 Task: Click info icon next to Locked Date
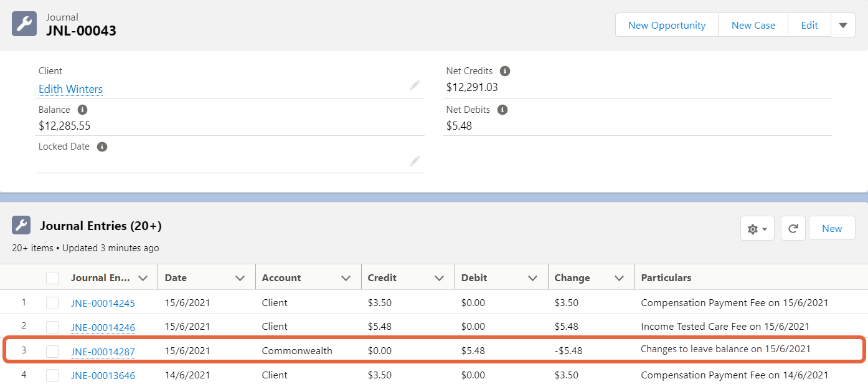[102, 147]
